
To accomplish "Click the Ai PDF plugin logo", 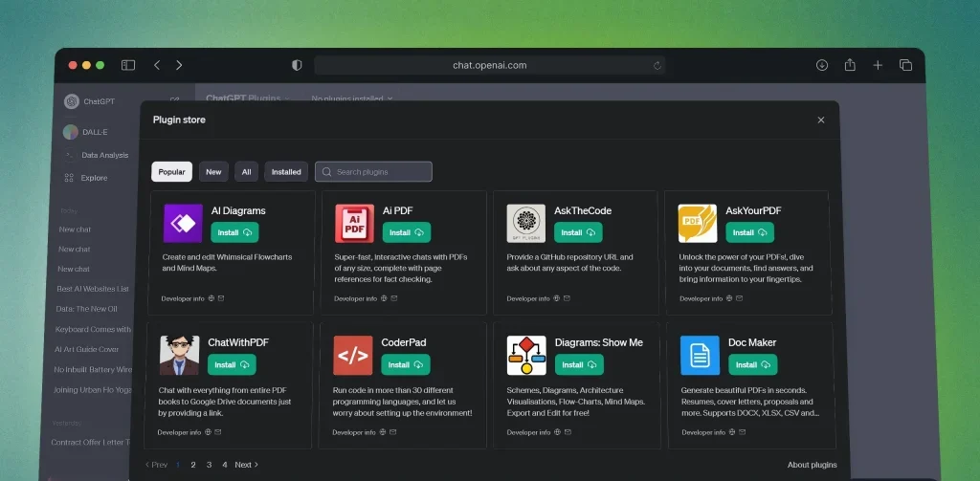I will pyautogui.click(x=354, y=223).
